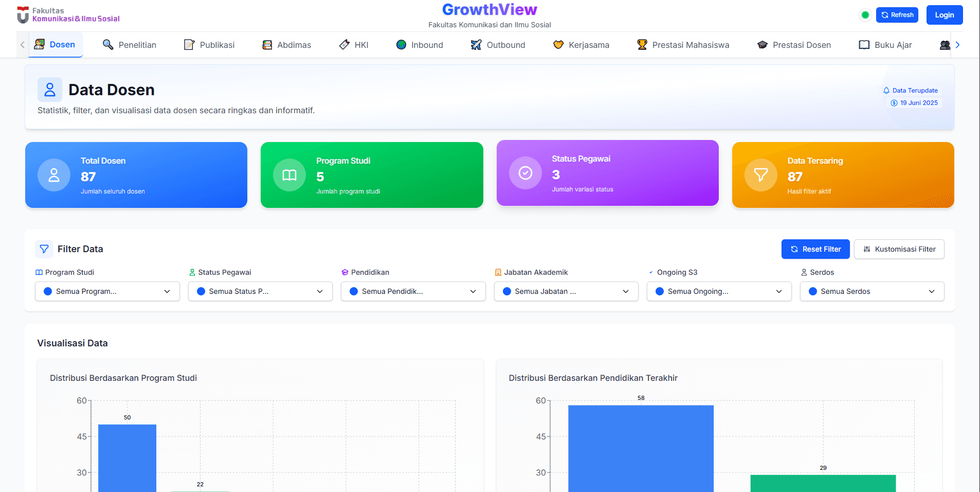Click the Data Dosen header user icon
The width and height of the screenshot is (980, 492).
50,90
